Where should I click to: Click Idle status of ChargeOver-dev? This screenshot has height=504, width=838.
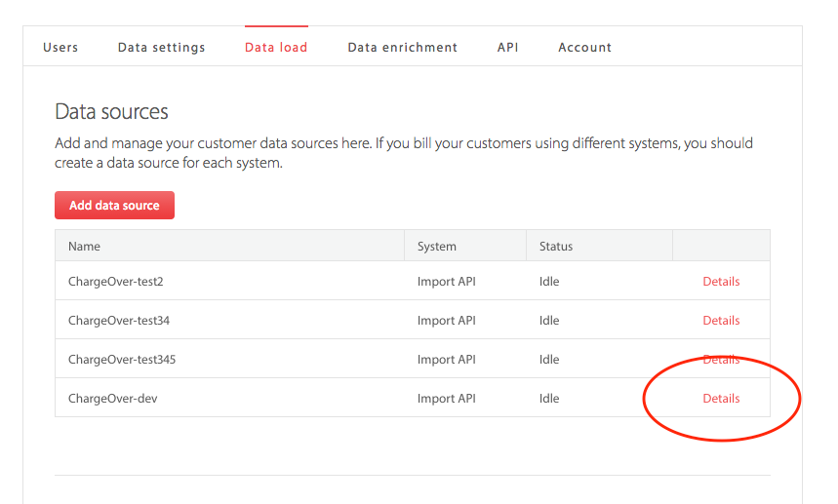click(549, 399)
